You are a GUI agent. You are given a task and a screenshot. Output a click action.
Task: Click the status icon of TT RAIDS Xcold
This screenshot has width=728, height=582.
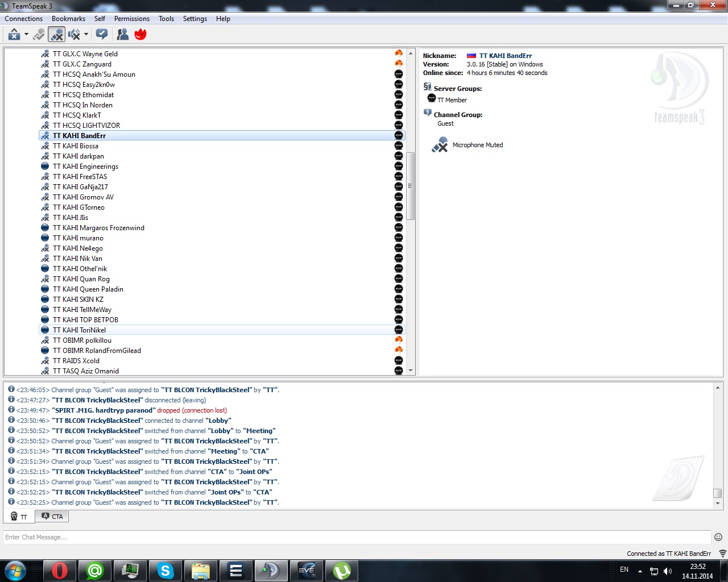(45, 361)
